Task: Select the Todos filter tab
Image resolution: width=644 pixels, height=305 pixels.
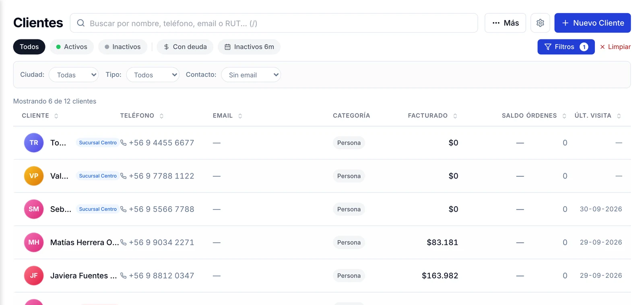Action: (x=29, y=47)
